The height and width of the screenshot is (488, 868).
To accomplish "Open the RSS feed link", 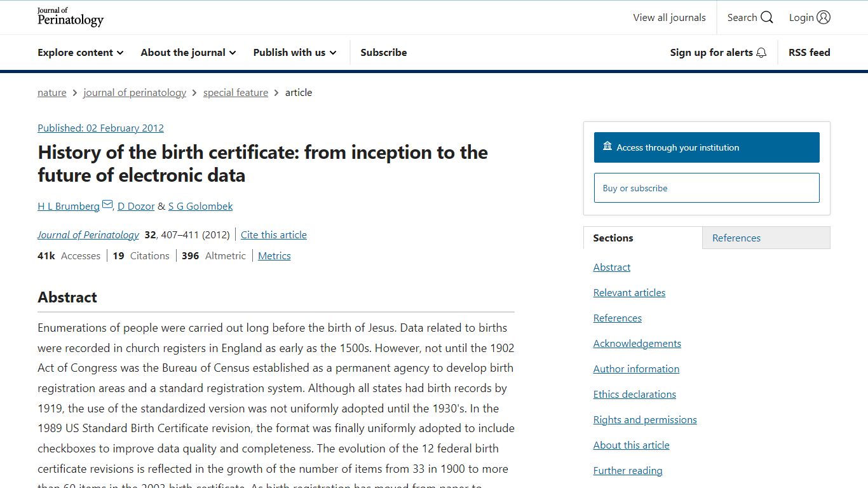I will [810, 53].
